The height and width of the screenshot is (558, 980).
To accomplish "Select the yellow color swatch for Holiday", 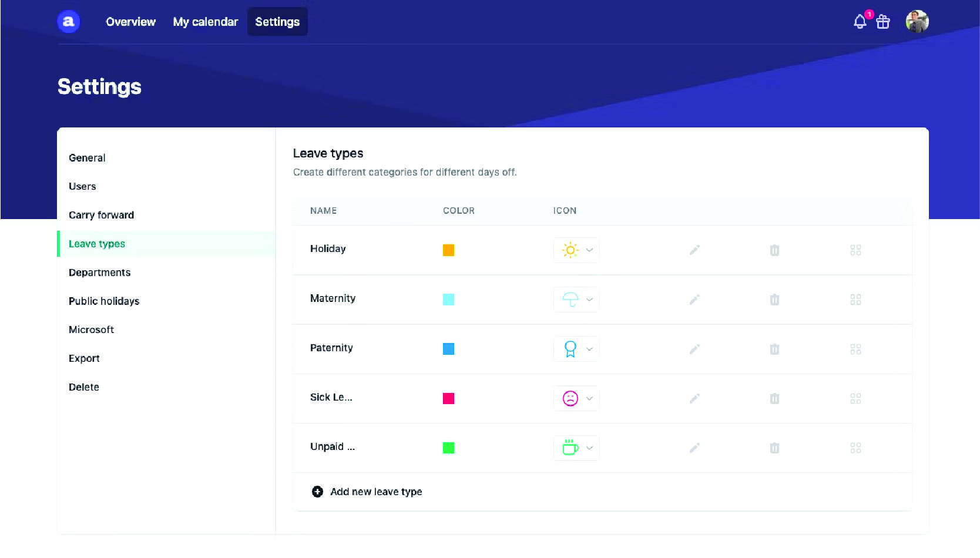I will coord(449,250).
